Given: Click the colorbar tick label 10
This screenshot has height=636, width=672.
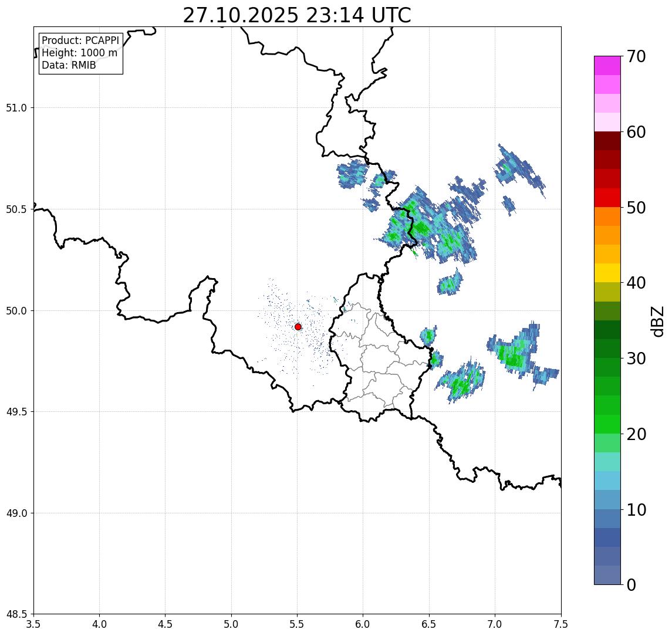Looking at the screenshot, I should click(x=636, y=510).
